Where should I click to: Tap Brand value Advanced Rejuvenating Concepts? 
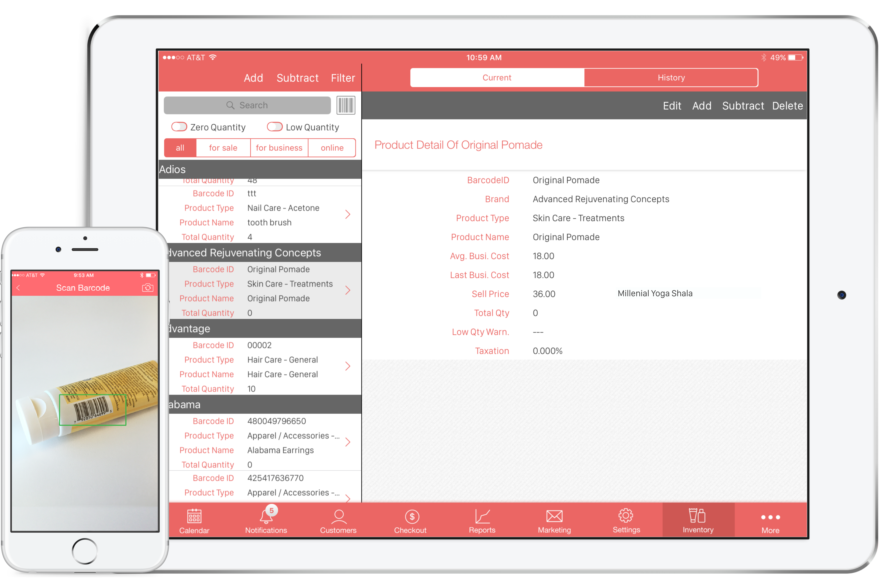coord(601,199)
